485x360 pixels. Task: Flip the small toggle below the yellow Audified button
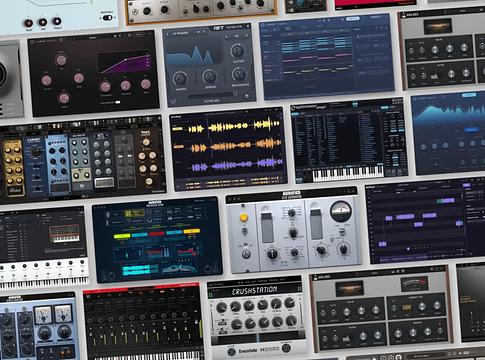coord(245,231)
